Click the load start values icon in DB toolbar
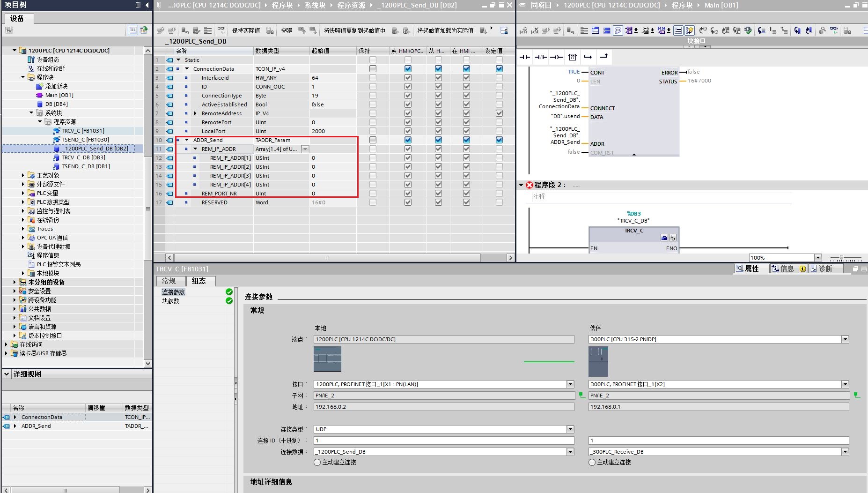The image size is (868, 493). tap(484, 30)
